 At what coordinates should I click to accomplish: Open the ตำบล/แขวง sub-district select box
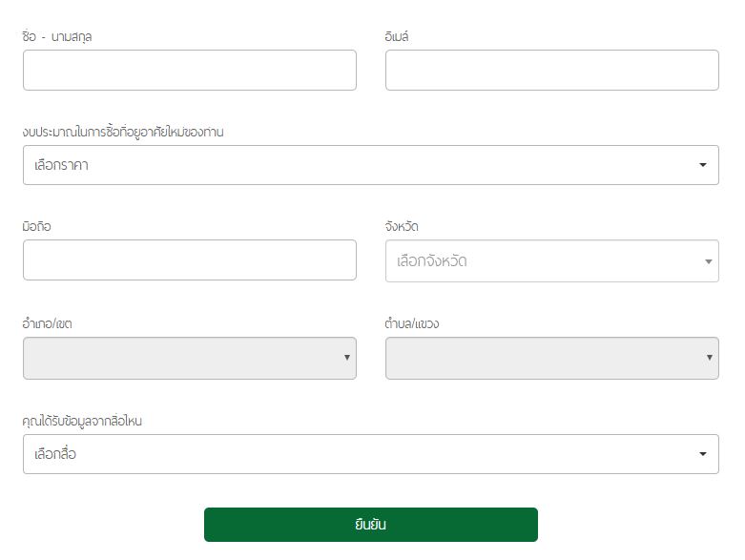(551, 358)
